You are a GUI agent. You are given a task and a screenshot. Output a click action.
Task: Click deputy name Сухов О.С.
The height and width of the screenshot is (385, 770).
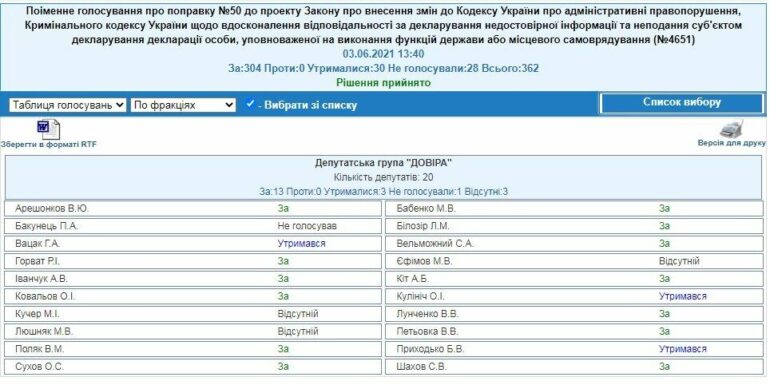pyautogui.click(x=39, y=367)
